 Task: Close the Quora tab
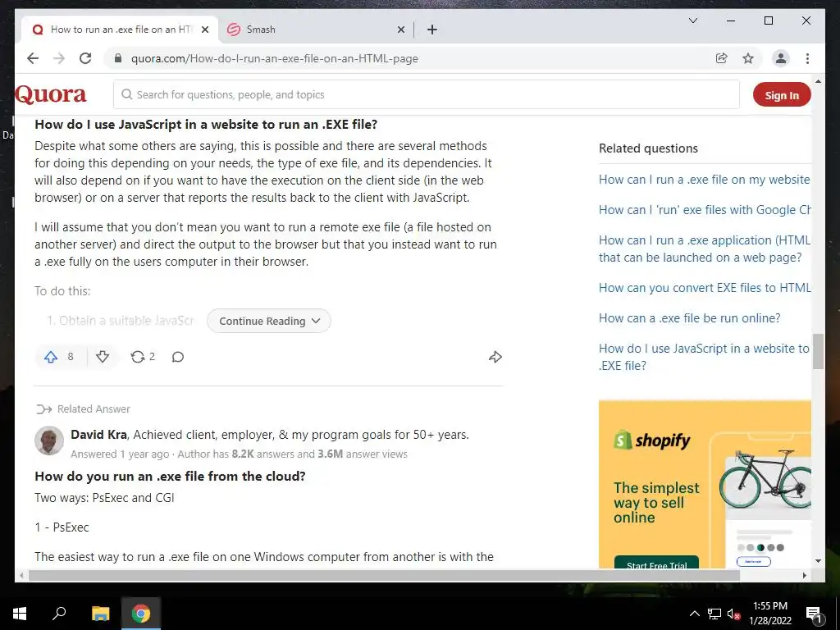(x=204, y=30)
